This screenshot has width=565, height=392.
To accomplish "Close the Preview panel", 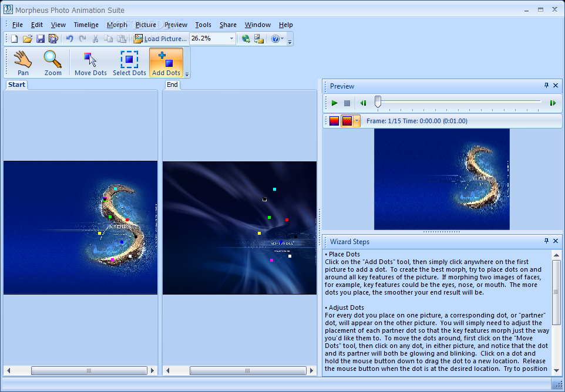I will tap(556, 85).
